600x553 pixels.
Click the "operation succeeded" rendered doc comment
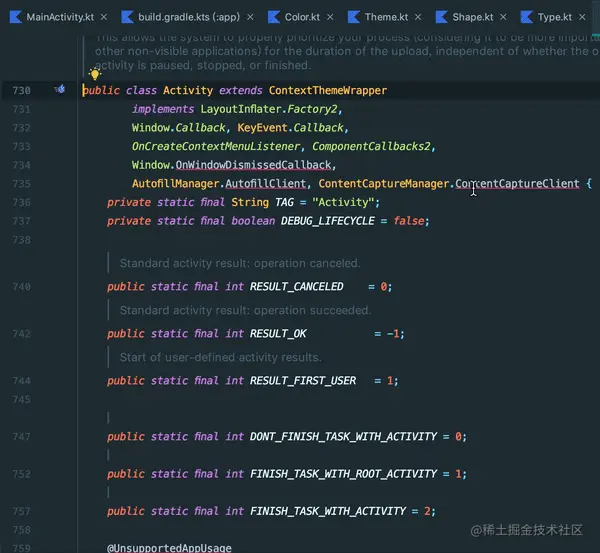pyautogui.click(x=245, y=310)
